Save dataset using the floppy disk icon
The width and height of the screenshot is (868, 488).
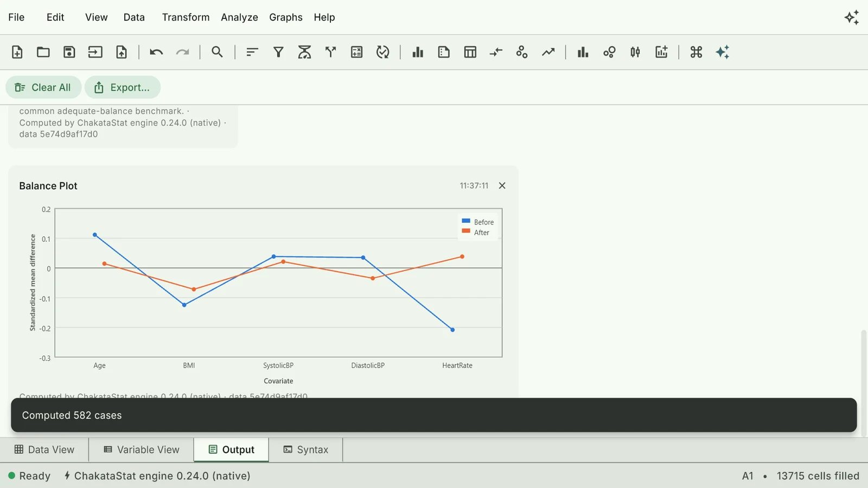69,52
